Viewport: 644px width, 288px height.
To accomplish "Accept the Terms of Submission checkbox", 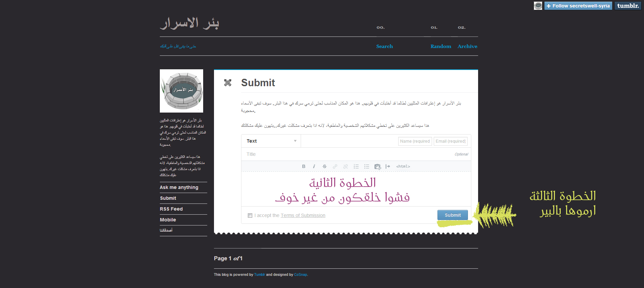I will click(x=250, y=215).
